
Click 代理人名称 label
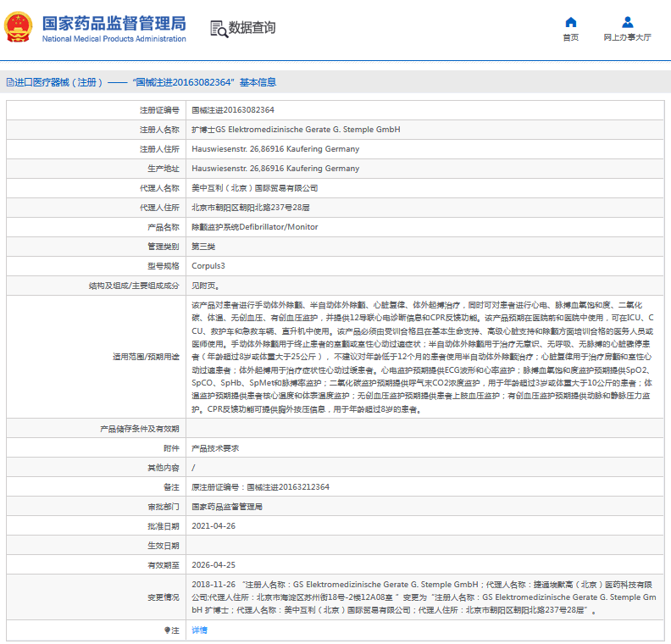pos(159,188)
